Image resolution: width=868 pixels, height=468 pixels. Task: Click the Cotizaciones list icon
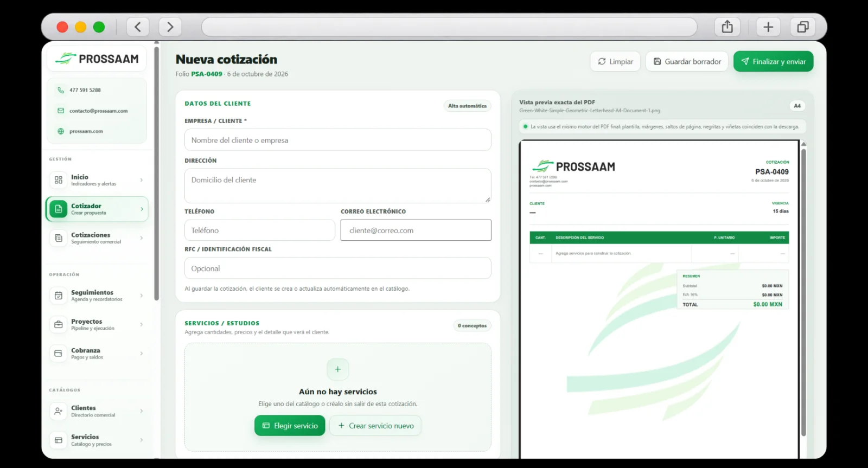click(59, 238)
